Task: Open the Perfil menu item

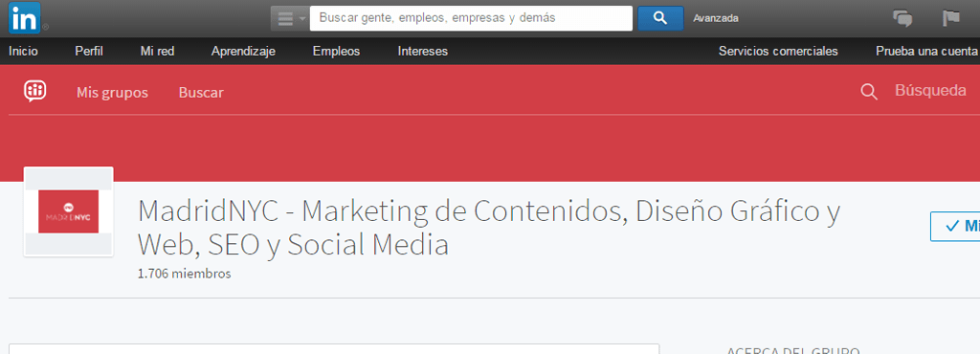Action: pyautogui.click(x=89, y=52)
